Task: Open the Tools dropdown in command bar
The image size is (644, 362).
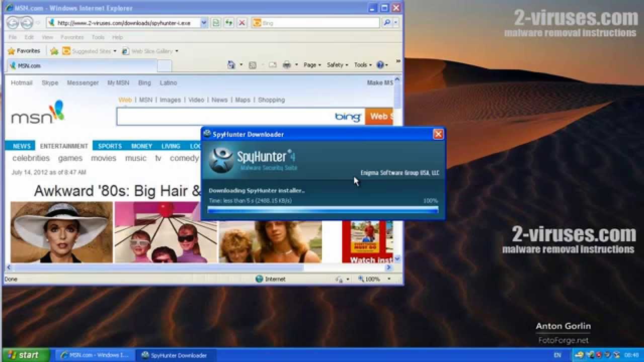Action: tap(363, 65)
